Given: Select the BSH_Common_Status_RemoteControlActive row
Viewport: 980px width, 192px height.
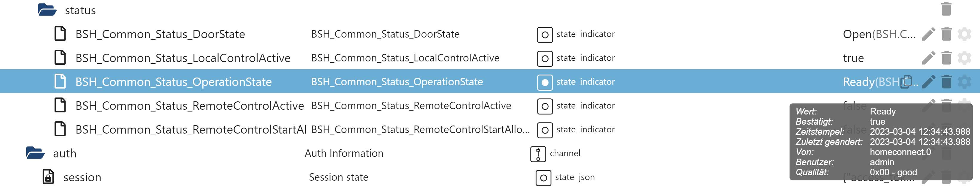Looking at the screenshot, I should [x=189, y=106].
